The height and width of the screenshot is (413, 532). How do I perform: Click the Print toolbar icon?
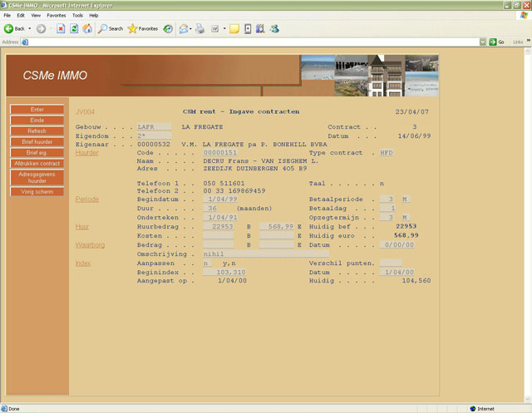click(199, 28)
